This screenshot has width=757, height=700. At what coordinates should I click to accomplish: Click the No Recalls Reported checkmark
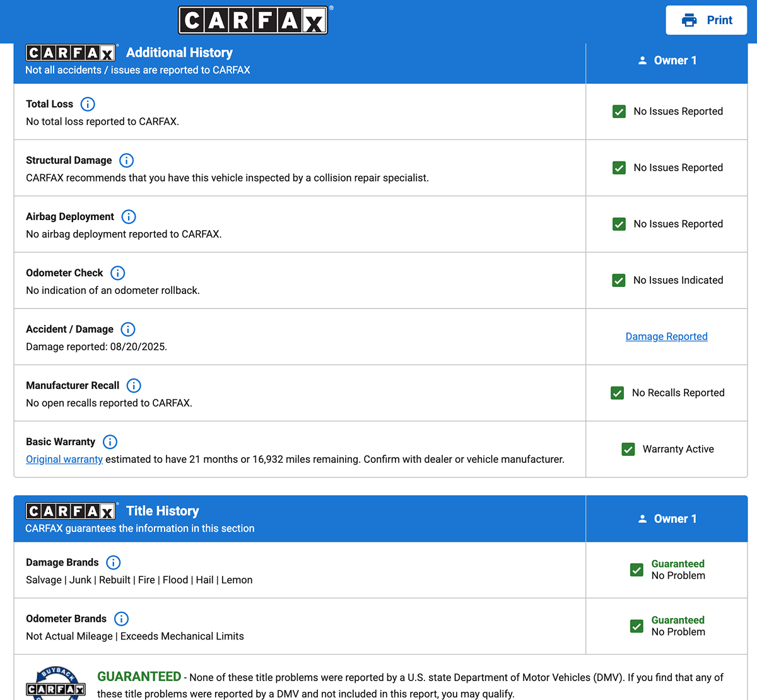(617, 393)
